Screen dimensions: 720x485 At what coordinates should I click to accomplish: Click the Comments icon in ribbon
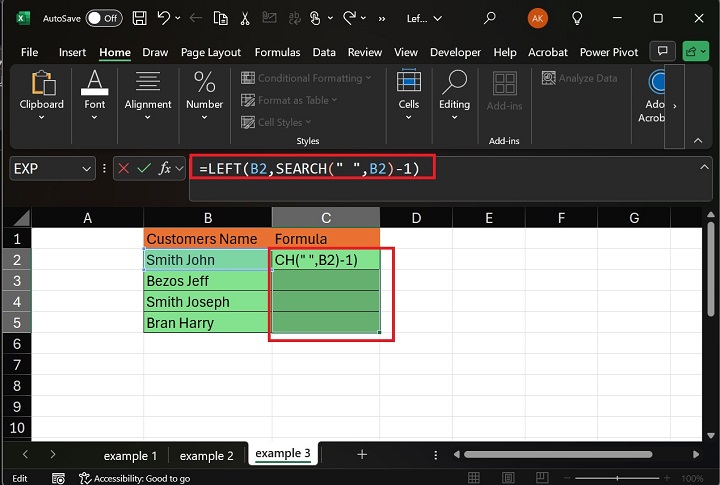[660, 52]
